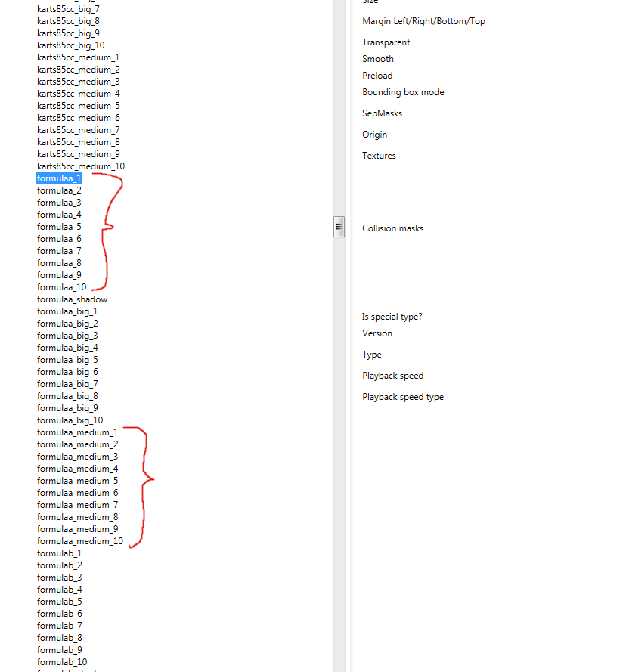Choose karts85cc_medium_8 row
This screenshot has width=623, height=672.
click(x=79, y=142)
